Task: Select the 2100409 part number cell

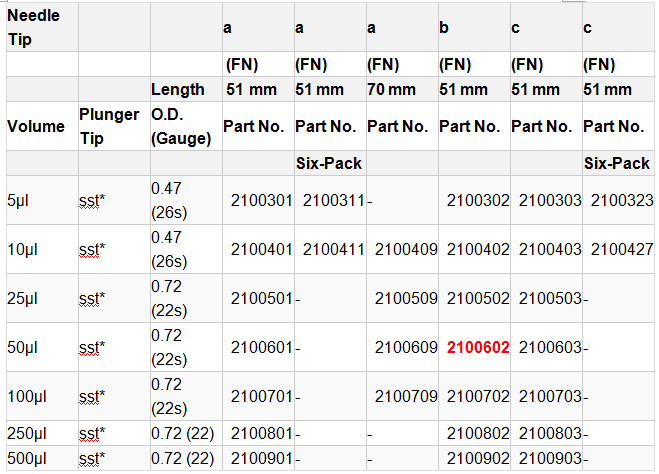Action: pos(405,248)
